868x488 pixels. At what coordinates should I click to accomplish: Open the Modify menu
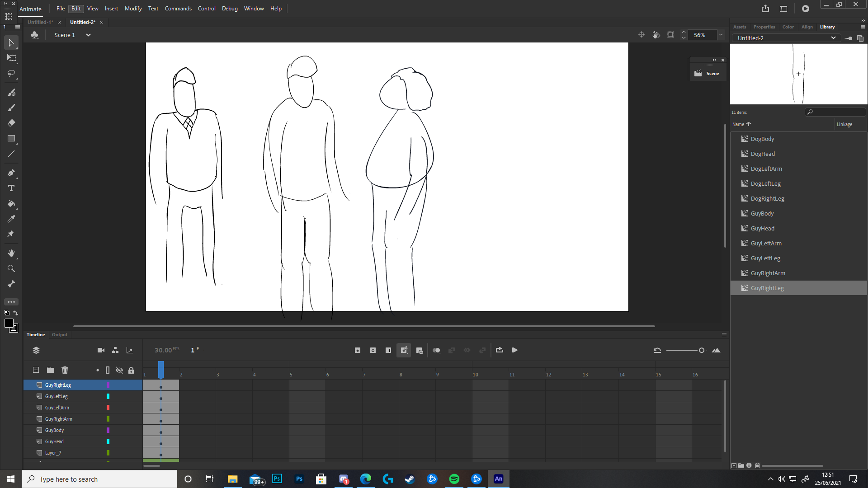[x=133, y=9]
